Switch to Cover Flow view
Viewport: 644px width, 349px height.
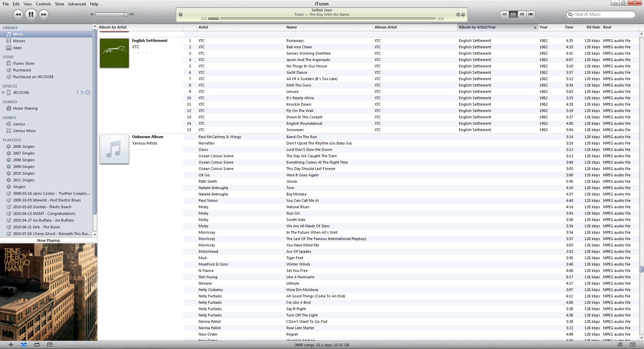[531, 14]
